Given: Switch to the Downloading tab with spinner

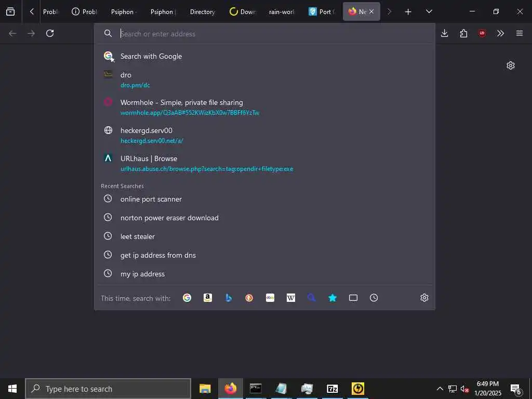Looking at the screenshot, I should tap(242, 12).
